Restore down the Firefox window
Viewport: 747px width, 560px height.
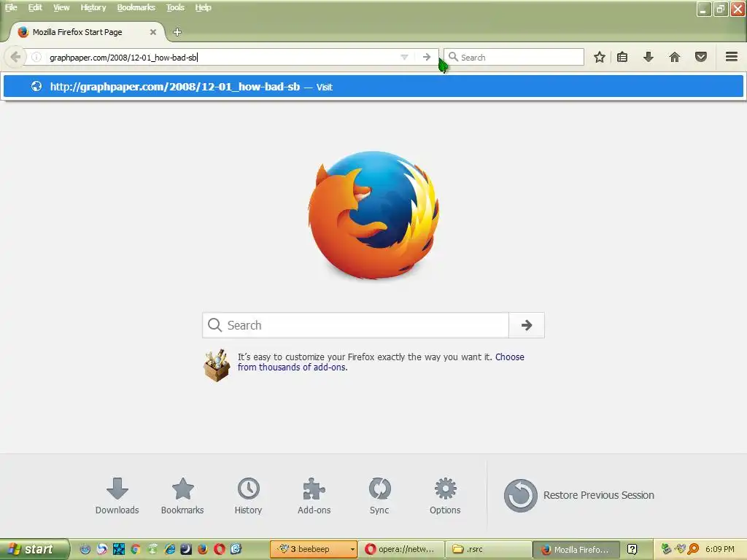tap(721, 9)
